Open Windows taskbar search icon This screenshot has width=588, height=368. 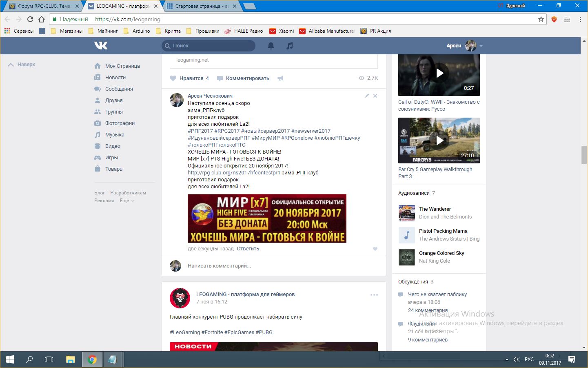tap(29, 359)
